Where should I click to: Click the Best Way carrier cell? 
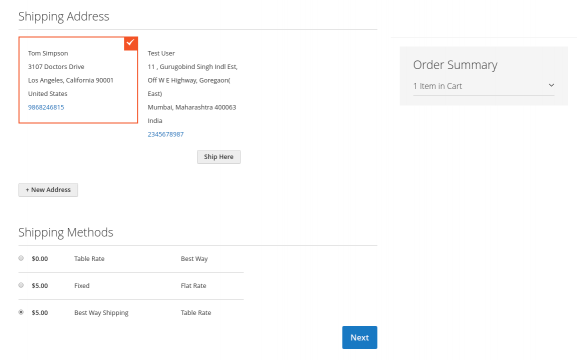tap(194, 259)
